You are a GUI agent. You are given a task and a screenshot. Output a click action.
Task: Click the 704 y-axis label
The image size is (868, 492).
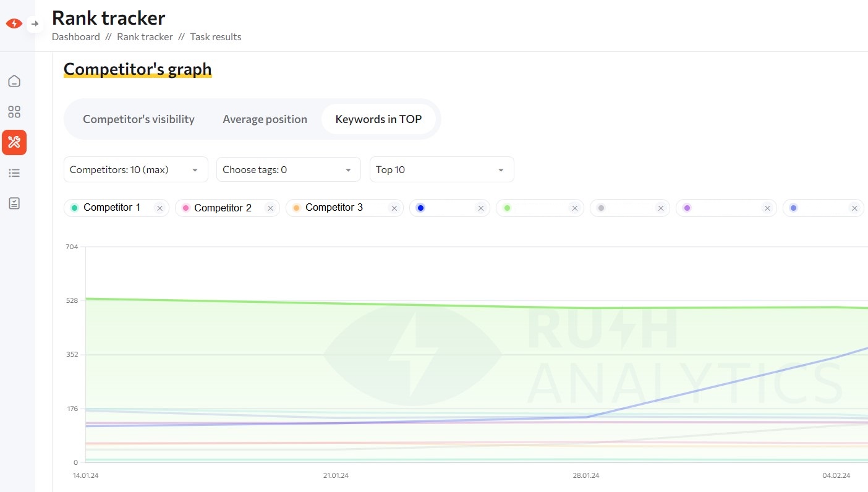point(72,247)
